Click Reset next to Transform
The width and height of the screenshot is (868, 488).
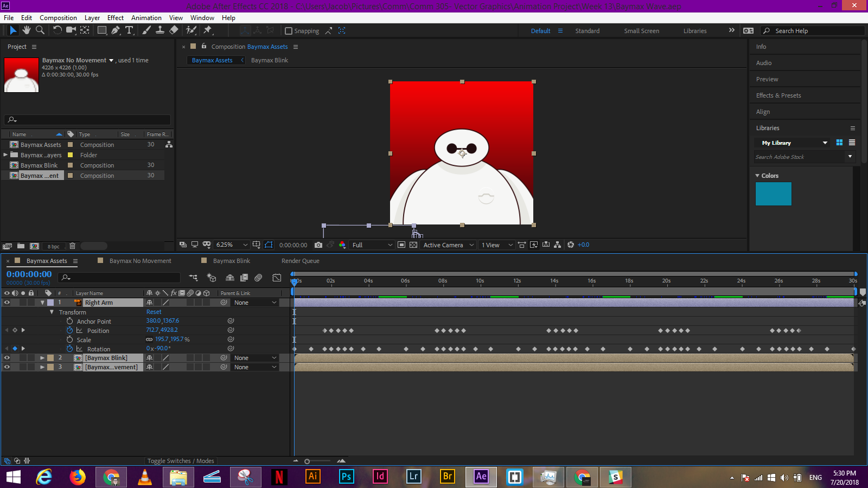click(154, 312)
